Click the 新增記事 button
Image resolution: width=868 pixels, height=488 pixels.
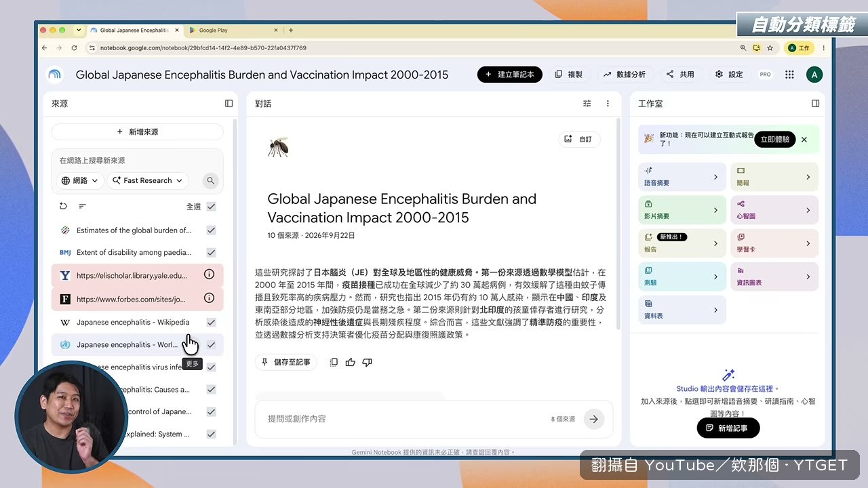coord(728,428)
